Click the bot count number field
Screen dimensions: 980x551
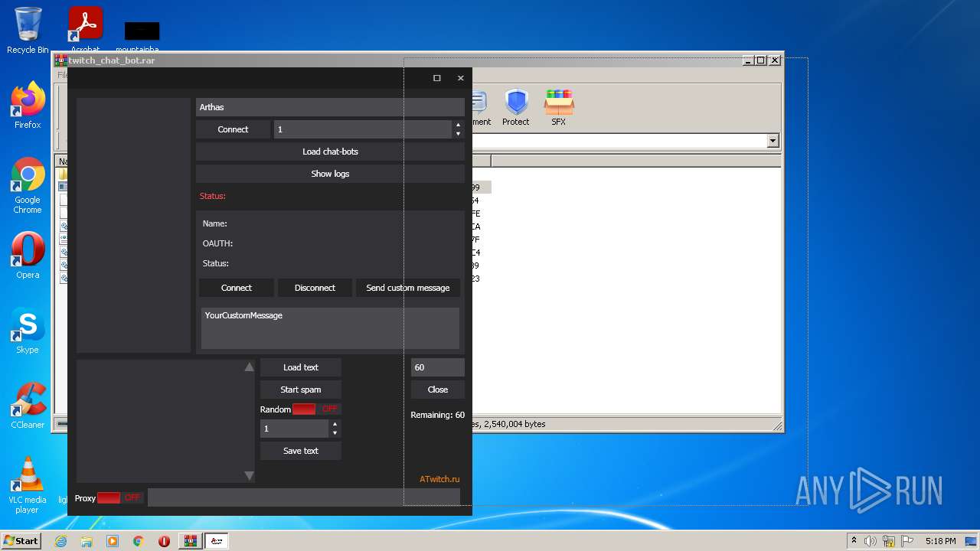pyautogui.click(x=363, y=129)
